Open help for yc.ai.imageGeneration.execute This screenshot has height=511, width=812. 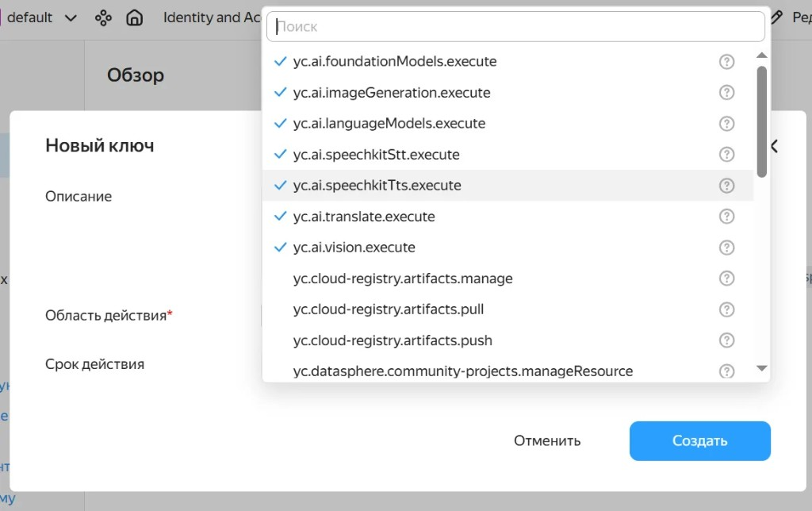(x=726, y=93)
